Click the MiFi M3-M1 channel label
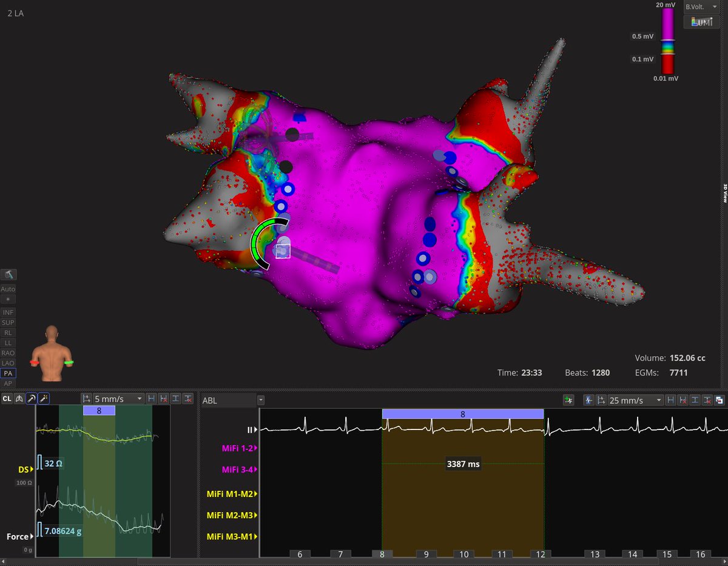 point(232,537)
